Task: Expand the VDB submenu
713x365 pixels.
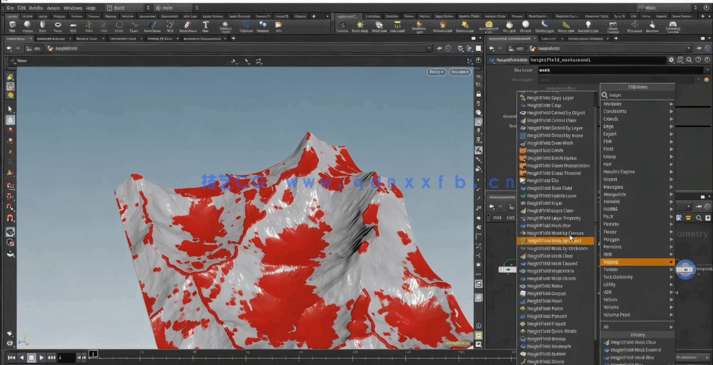Action: pyautogui.click(x=637, y=292)
